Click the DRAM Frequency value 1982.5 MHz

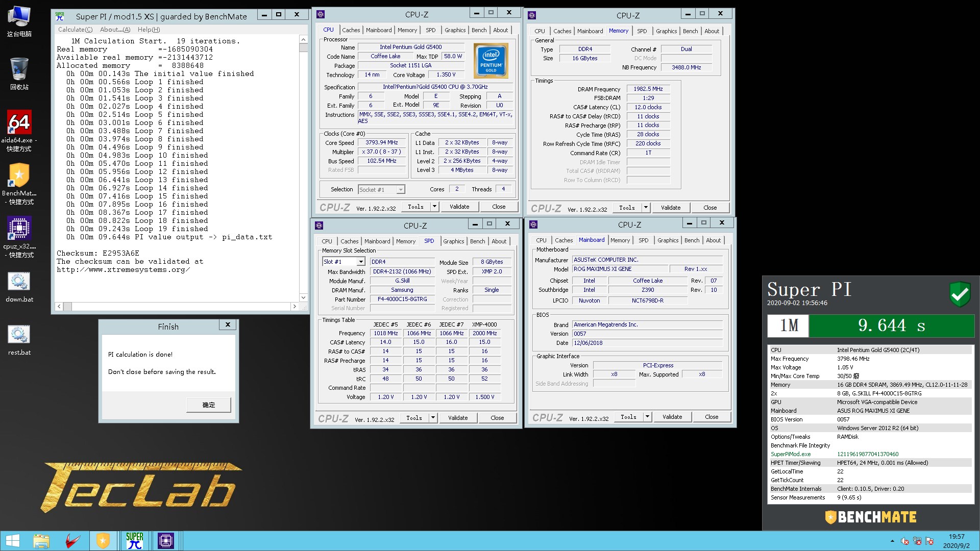648,89
